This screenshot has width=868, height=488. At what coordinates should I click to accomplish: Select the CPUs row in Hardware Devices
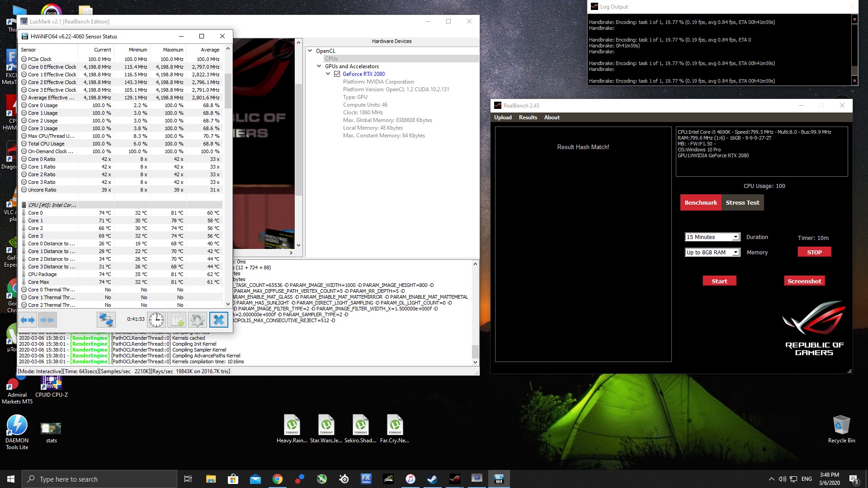point(401,59)
